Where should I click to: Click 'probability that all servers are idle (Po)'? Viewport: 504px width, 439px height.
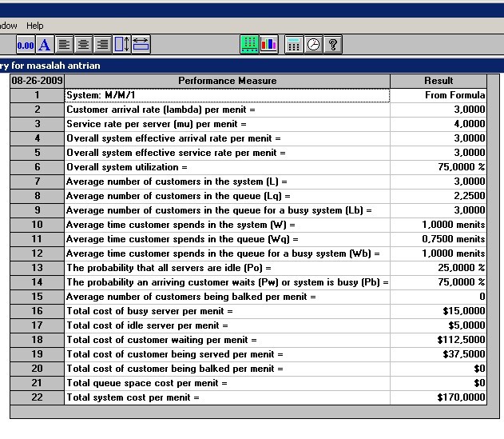228,268
